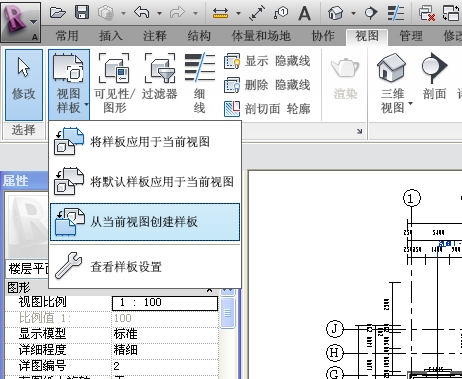Image resolution: width=462 pixels, height=379 pixels.
Task: Click 删除隐藏线 remove hidden lines
Action: tap(267, 85)
